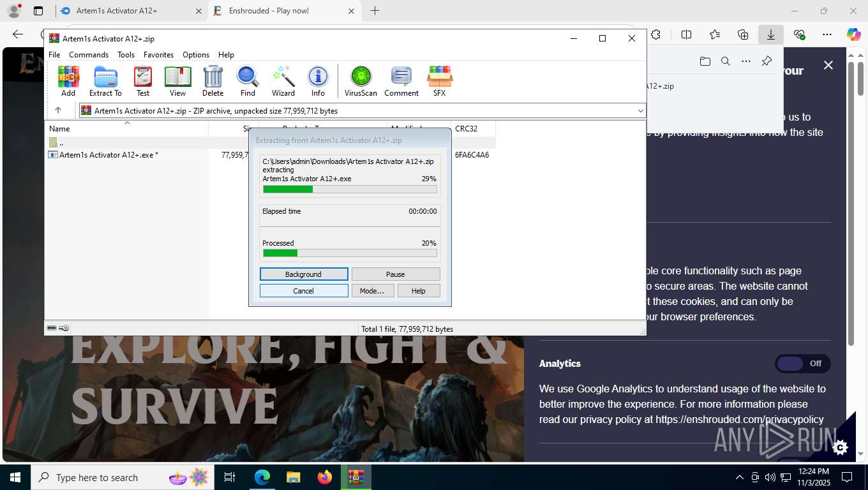The width and height of the screenshot is (868, 490).
Task: Sort by CRC32 column header
Action: pyautogui.click(x=473, y=129)
